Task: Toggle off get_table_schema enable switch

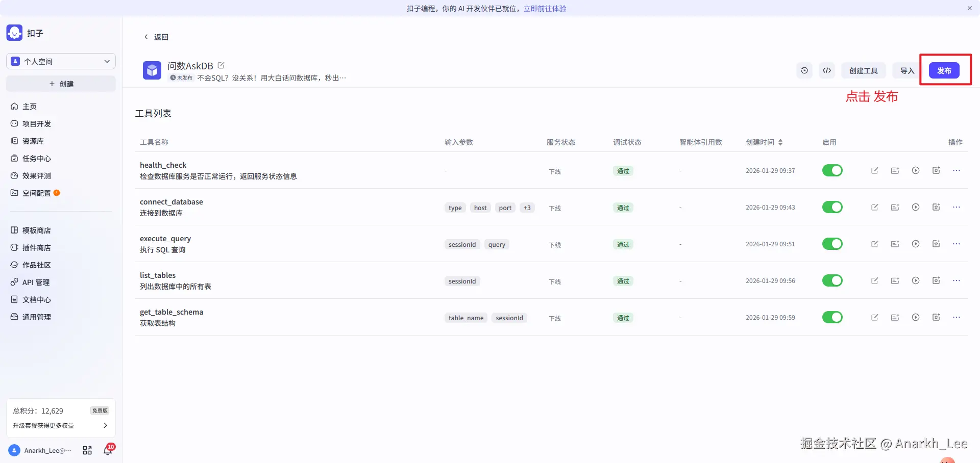Action: pyautogui.click(x=832, y=317)
